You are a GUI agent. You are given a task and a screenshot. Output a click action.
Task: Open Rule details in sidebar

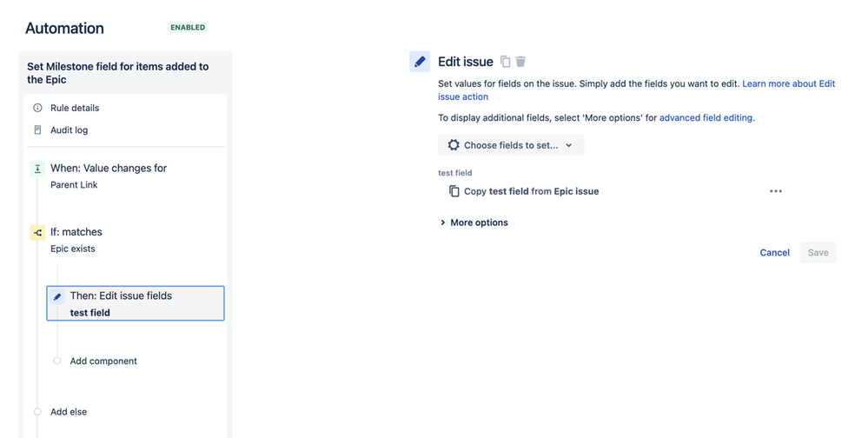point(75,108)
